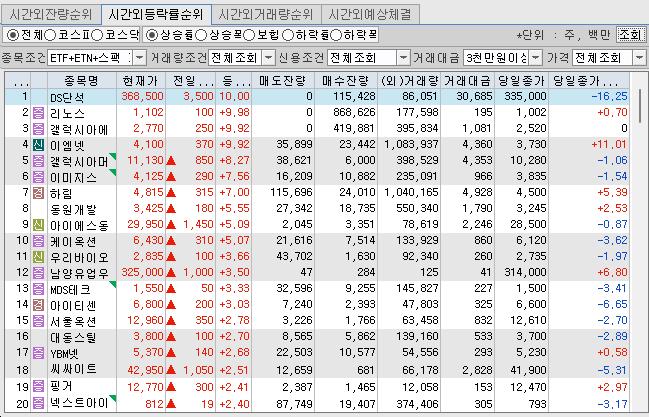Select the 전체 market radio button
Screen dimensions: 649x417
(13, 35)
